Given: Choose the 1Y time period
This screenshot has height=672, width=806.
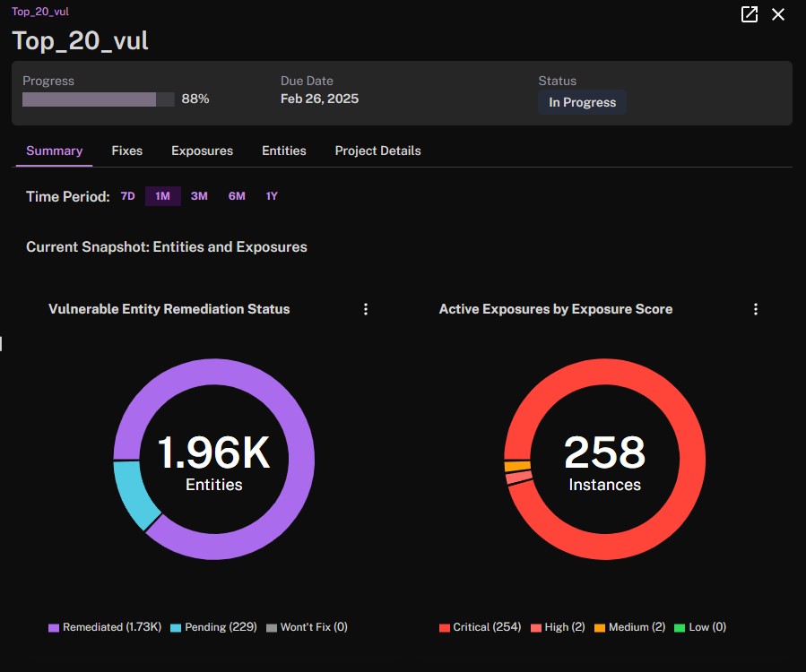Looking at the screenshot, I should point(272,195).
